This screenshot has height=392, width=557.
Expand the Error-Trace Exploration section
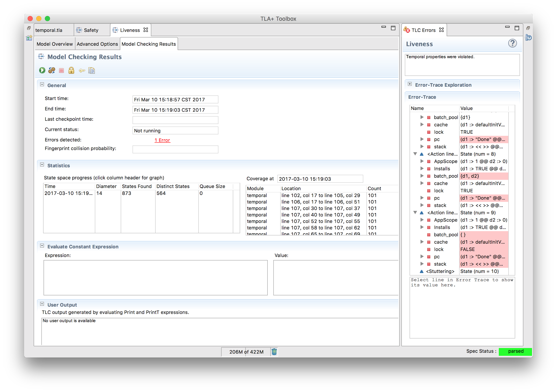[410, 84]
